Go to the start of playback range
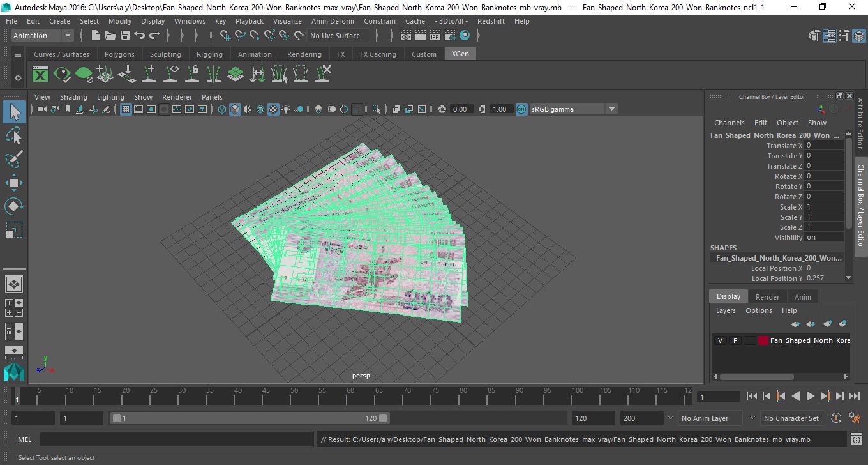The width and height of the screenshot is (868, 465). 752,396
